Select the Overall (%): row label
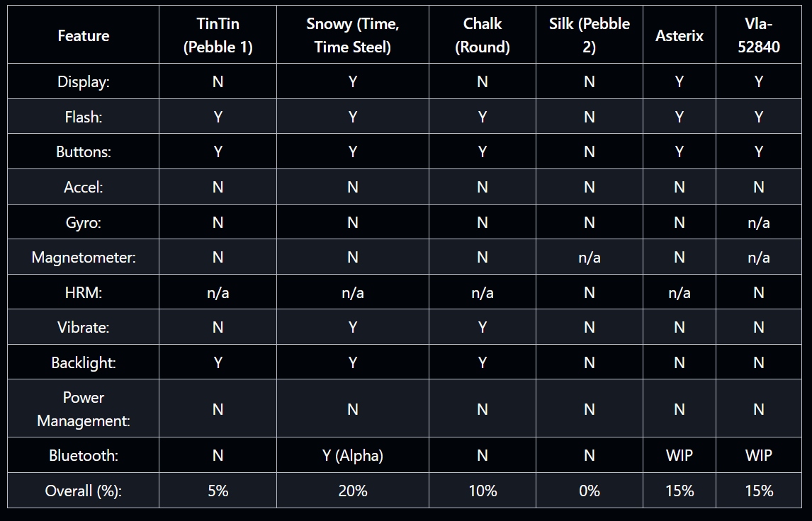812x521 pixels. point(84,491)
